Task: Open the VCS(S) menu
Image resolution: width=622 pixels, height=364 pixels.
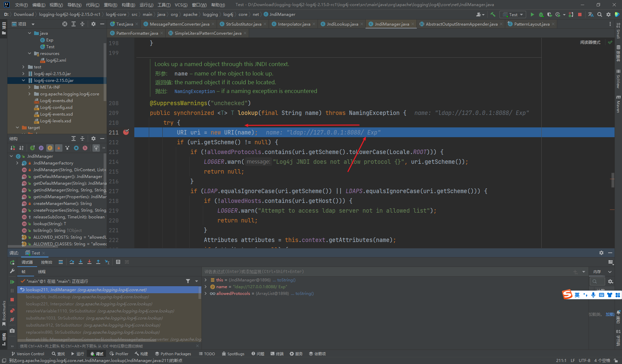Action: pos(181,5)
